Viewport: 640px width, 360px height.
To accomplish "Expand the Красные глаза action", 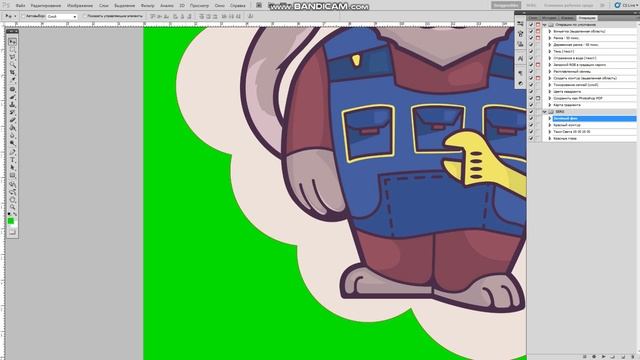I will (550, 138).
